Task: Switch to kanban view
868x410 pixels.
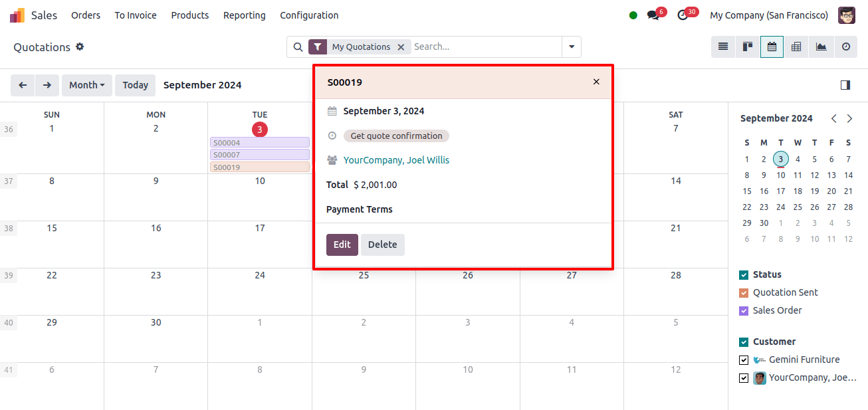Action: click(748, 47)
